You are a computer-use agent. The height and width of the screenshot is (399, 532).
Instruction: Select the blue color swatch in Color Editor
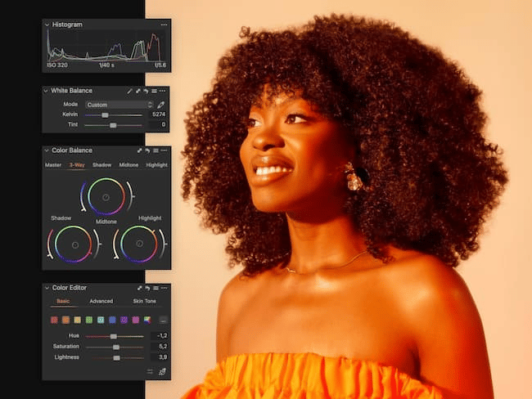pos(112,320)
